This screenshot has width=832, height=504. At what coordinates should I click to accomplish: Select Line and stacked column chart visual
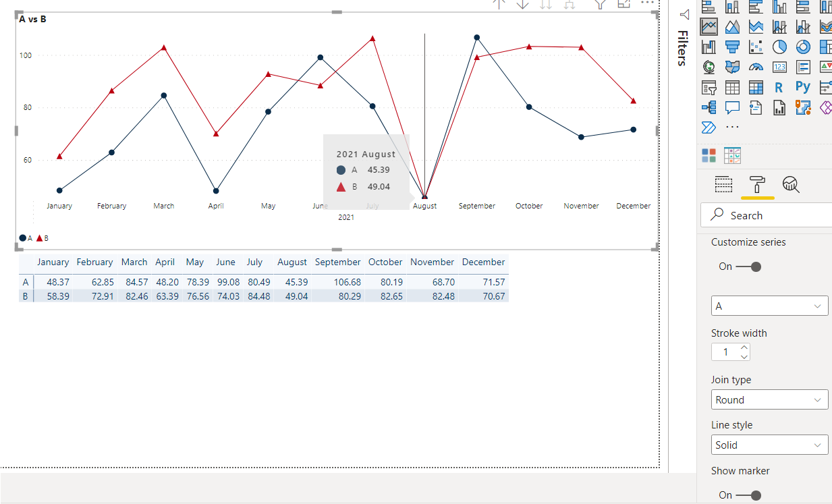779,26
